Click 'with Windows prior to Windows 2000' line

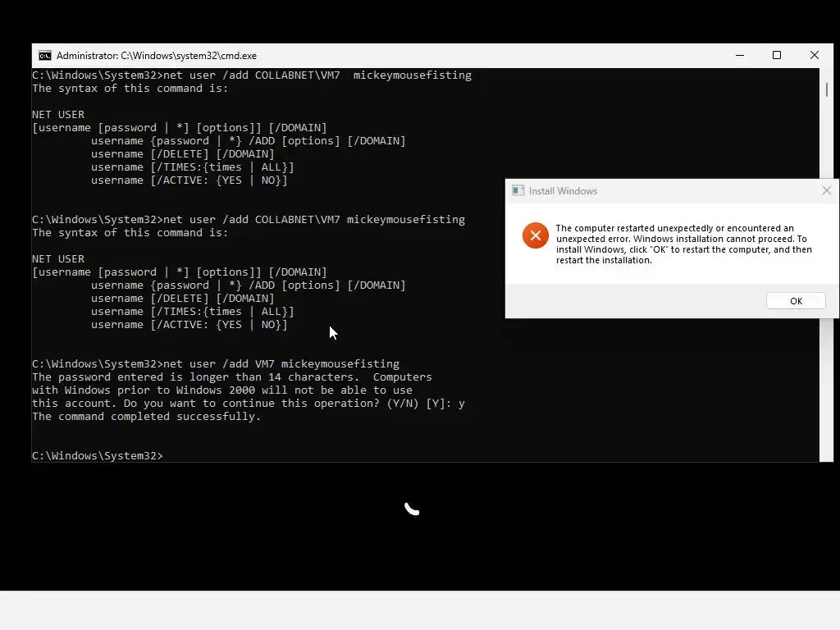click(x=222, y=390)
